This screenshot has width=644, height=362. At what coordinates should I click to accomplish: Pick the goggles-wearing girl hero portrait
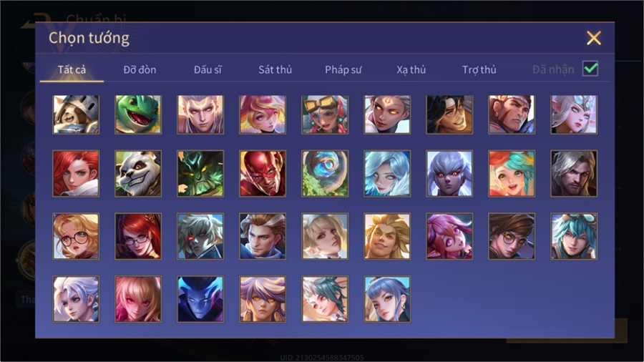click(324, 114)
